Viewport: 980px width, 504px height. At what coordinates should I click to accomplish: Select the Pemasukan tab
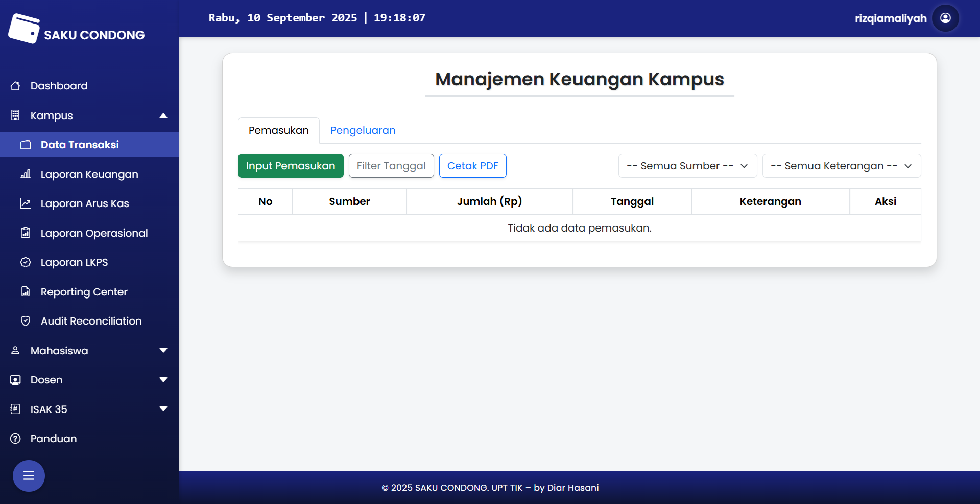[278, 130]
